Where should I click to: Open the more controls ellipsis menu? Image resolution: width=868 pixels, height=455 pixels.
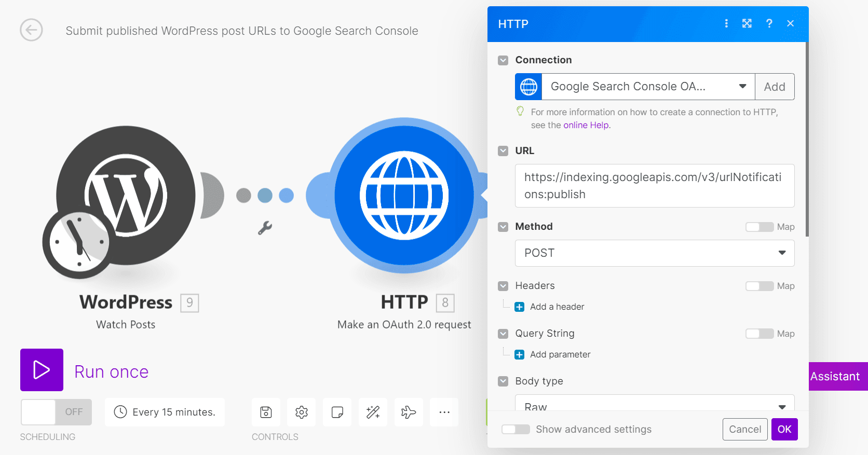tap(444, 412)
